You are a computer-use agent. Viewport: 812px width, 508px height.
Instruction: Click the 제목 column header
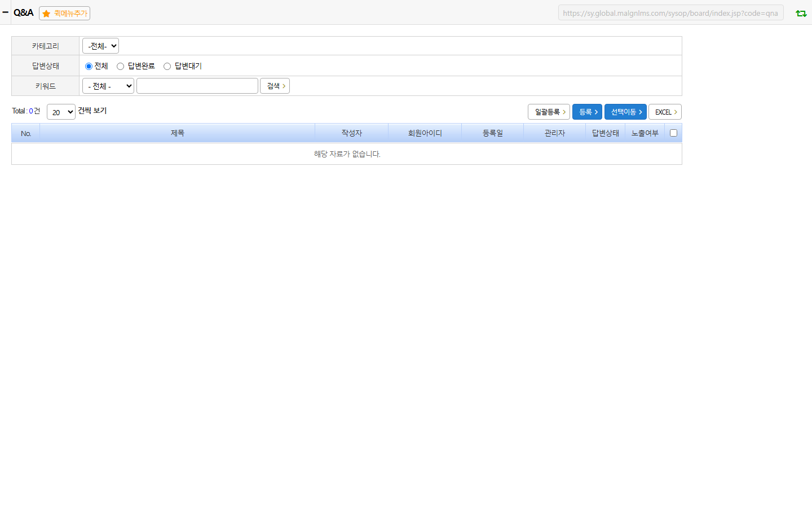178,133
